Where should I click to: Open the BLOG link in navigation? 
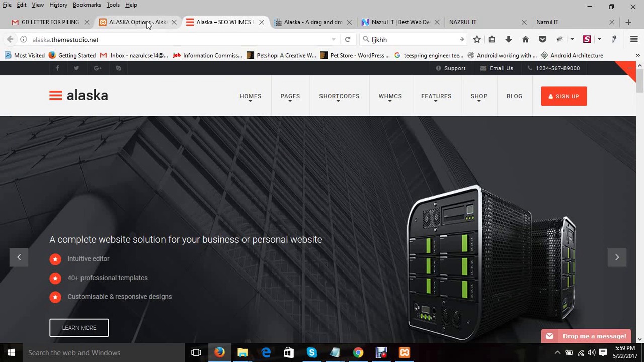click(x=514, y=96)
